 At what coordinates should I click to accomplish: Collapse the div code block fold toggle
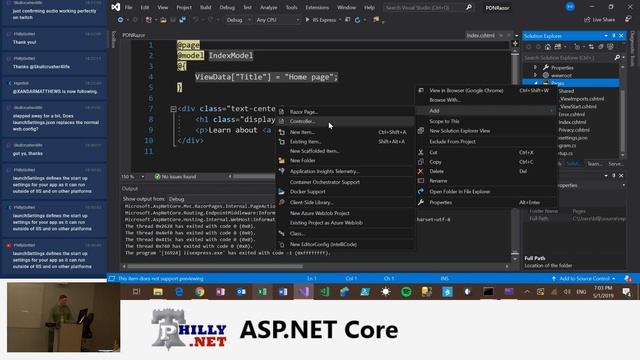tap(173, 109)
